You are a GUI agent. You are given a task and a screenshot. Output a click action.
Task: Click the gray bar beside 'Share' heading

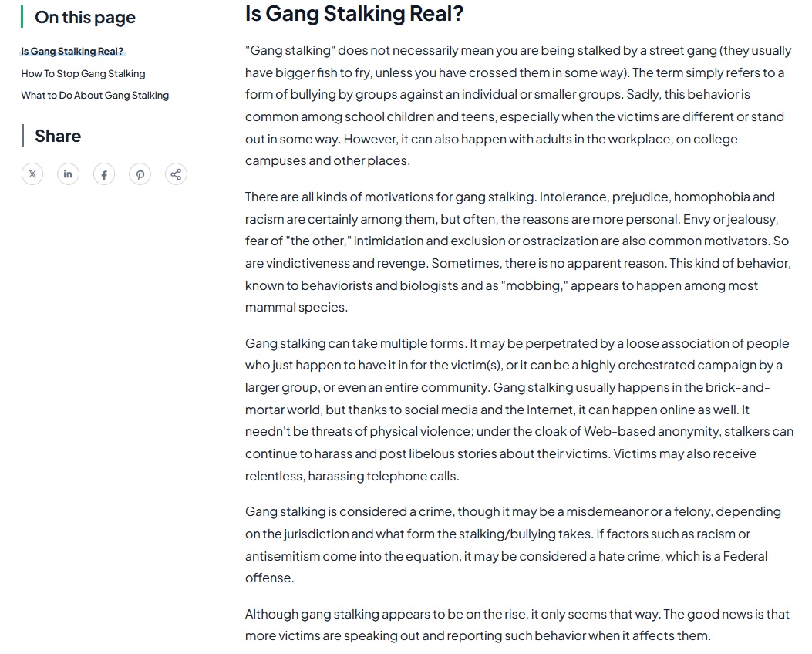(22, 135)
